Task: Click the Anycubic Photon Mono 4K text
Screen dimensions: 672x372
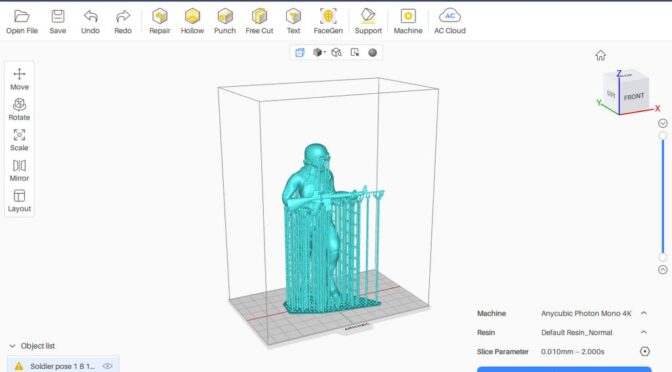Action: point(586,313)
